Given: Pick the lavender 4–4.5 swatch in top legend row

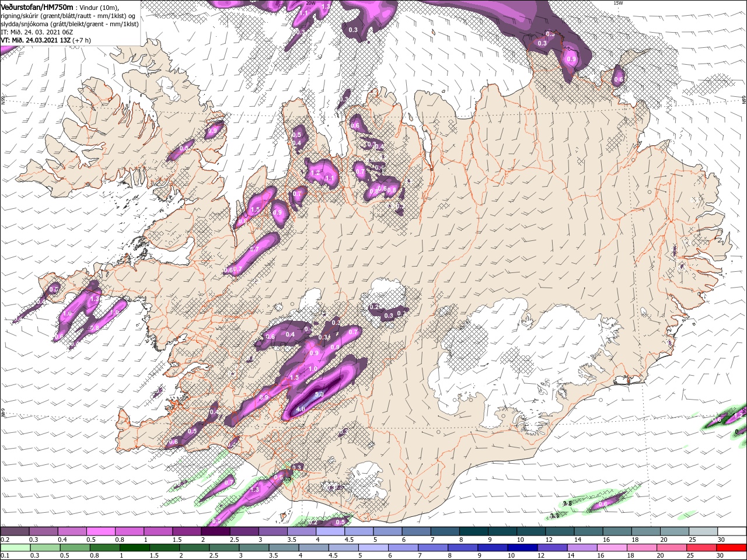Looking at the screenshot, I should pos(330,531).
